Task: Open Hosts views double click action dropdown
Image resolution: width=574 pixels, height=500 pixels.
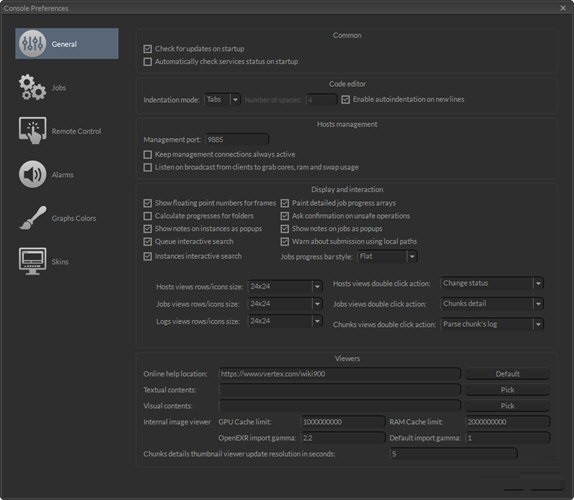Action: (x=492, y=283)
